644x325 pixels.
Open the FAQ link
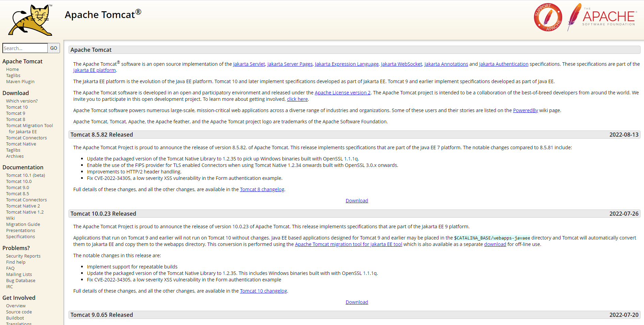point(10,268)
